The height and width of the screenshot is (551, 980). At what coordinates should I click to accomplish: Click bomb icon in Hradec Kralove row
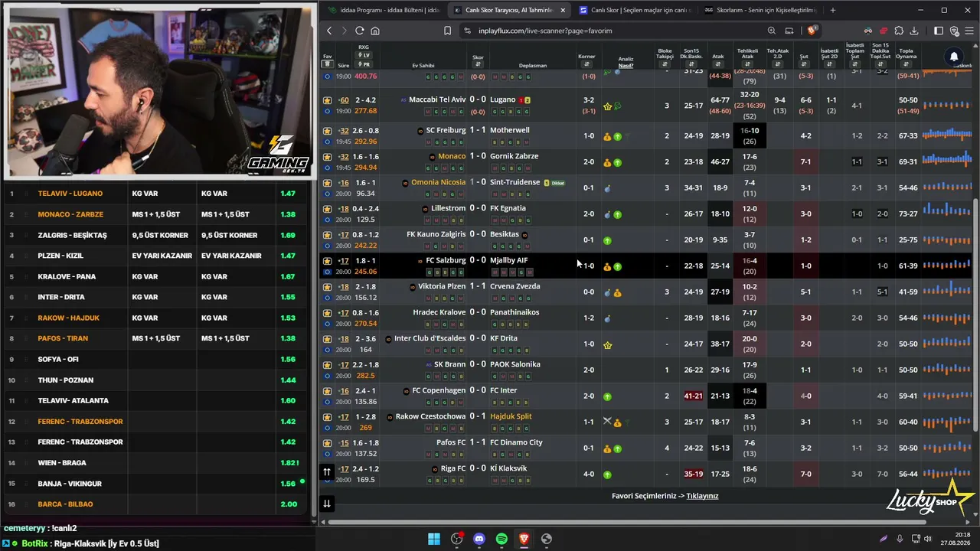point(607,318)
